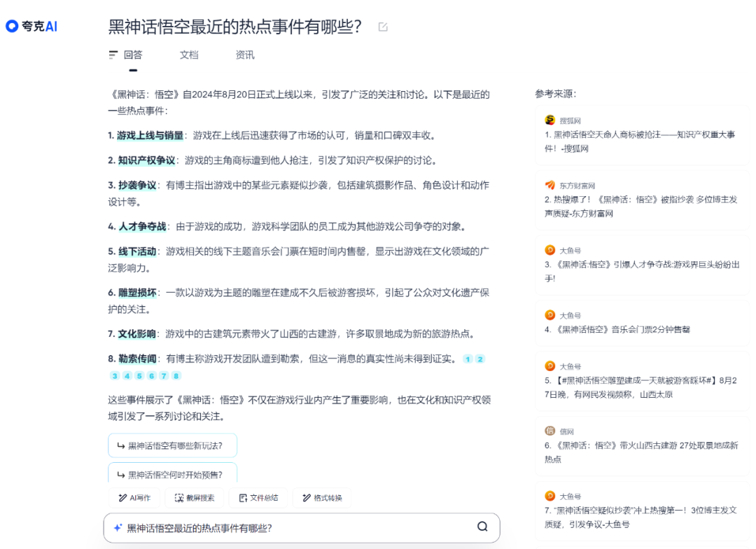The height and width of the screenshot is (549, 756).
Task: Click the search magnifier icon in input box
Action: (482, 527)
